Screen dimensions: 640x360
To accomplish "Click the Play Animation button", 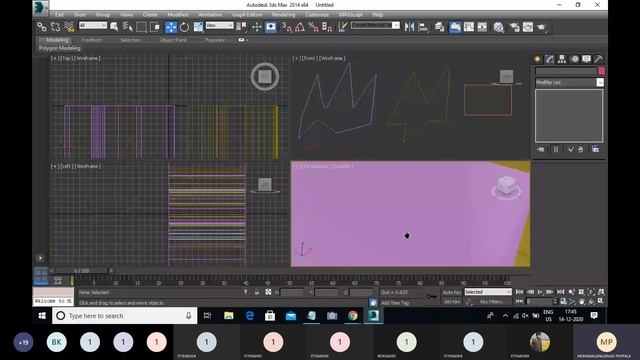I will pyautogui.click(x=540, y=292).
